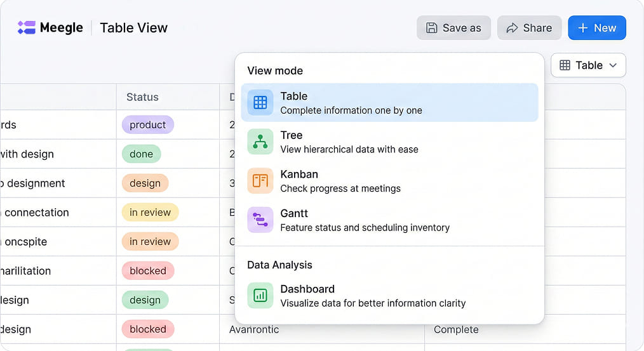Click the Gantt chart icon
Image resolution: width=644 pixels, height=351 pixels.
pyautogui.click(x=260, y=220)
